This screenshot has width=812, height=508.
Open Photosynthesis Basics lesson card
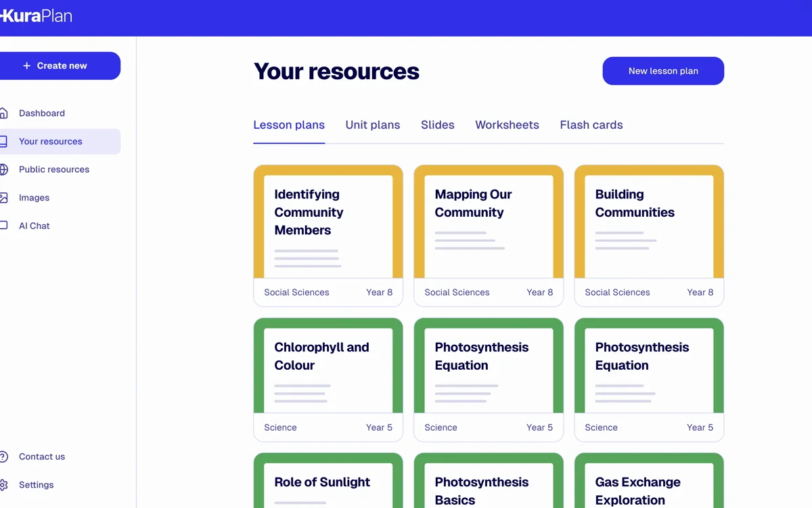[x=489, y=481]
